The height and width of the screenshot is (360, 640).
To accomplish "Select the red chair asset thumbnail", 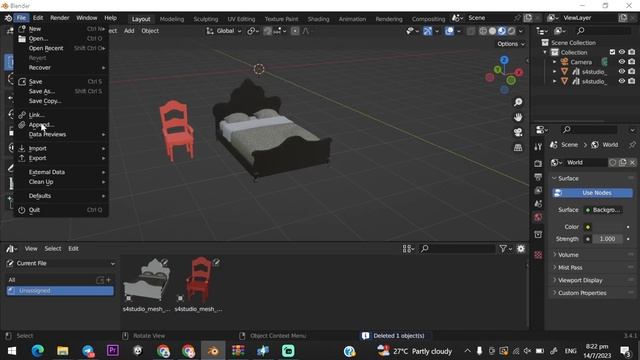I will [199, 280].
